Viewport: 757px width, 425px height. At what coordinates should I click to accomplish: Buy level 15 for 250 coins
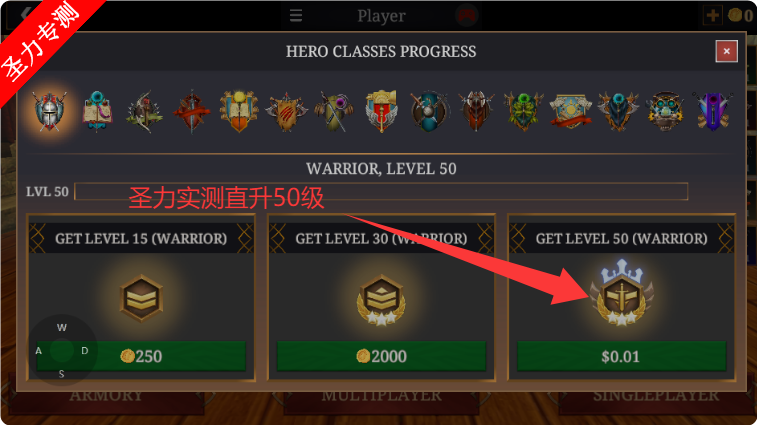(x=141, y=356)
